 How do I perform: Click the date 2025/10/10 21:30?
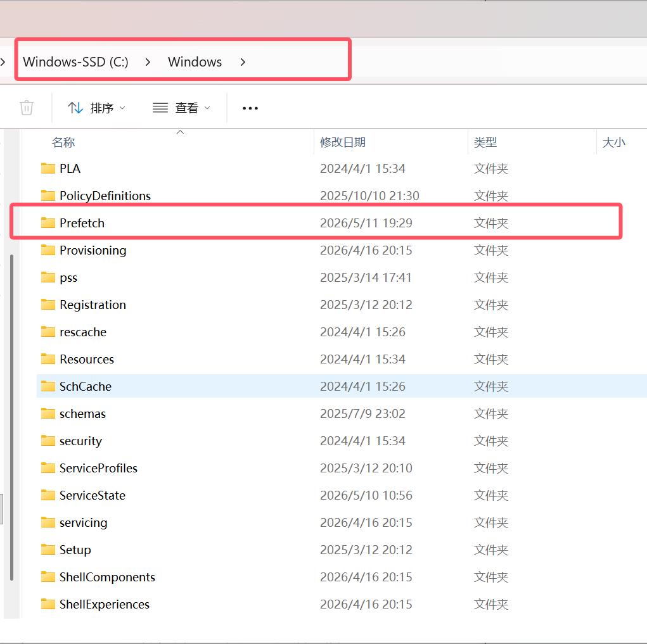[369, 196]
